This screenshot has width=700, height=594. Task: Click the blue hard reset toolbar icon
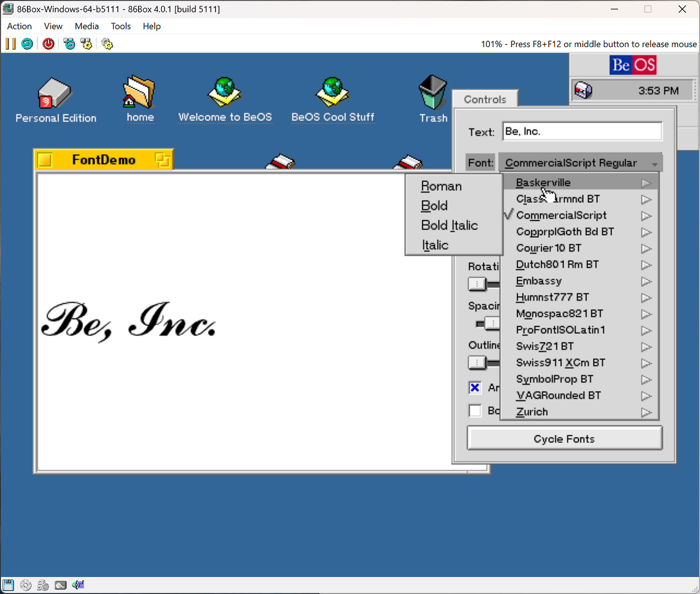coord(27,44)
